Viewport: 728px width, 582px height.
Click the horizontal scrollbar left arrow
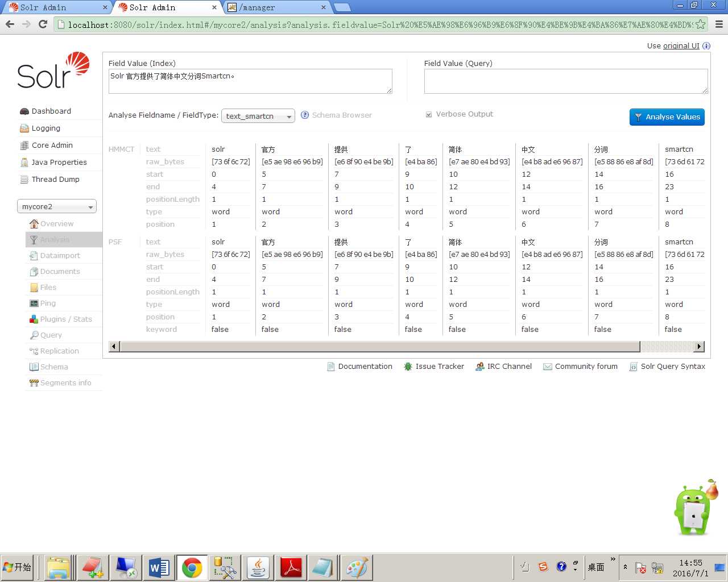click(114, 347)
